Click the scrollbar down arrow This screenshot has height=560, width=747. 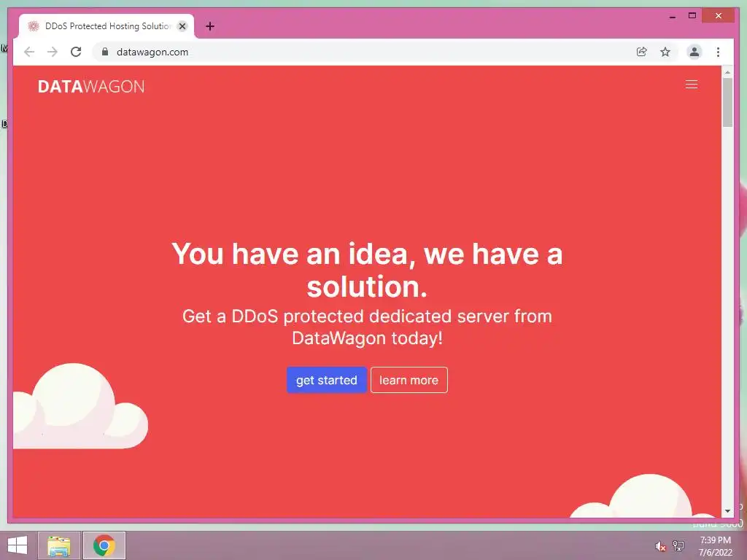[727, 511]
